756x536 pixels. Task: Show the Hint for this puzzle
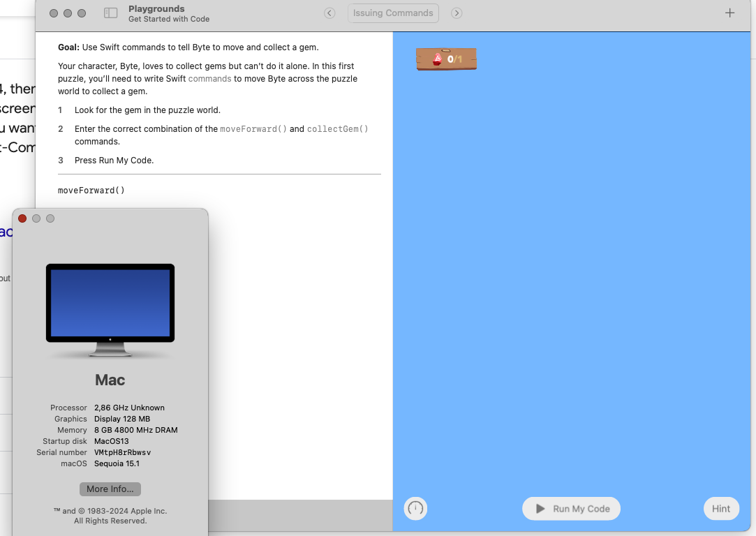coord(721,509)
